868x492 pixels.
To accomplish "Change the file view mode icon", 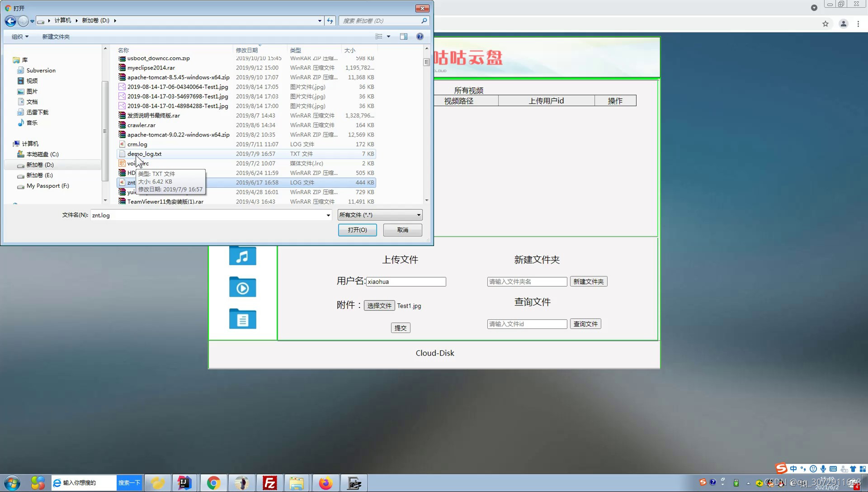I will (x=379, y=37).
